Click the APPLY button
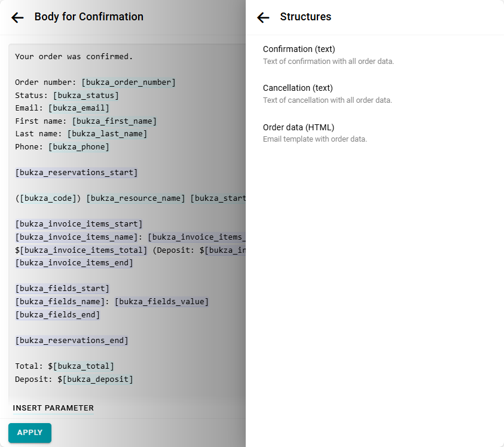 point(30,433)
